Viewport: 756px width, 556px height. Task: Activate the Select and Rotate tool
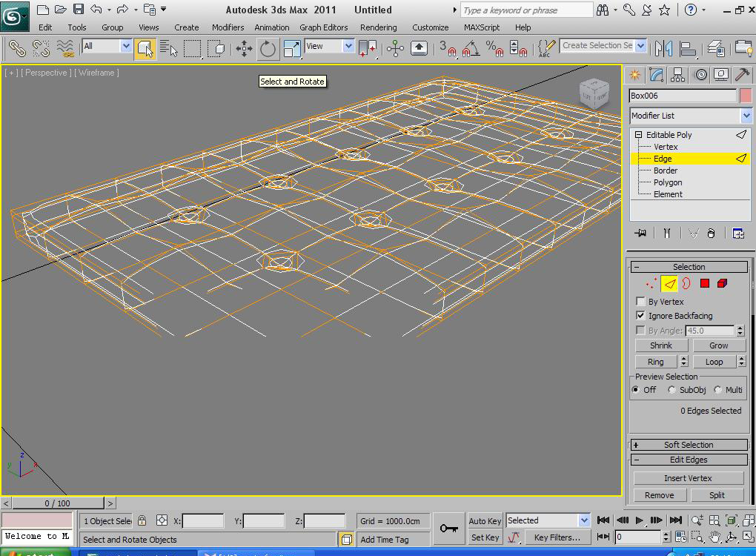tap(268, 48)
